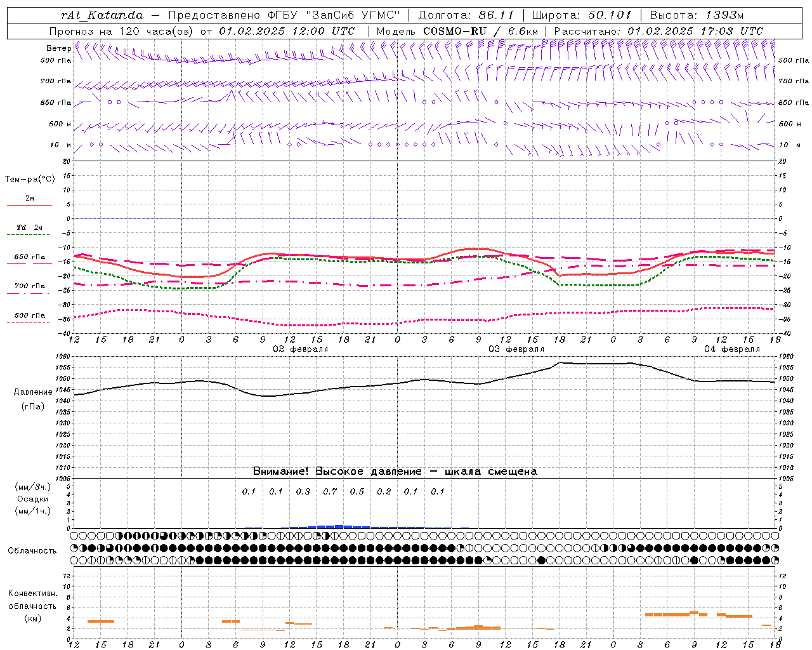Click the 'Давление' pressure panel label
The height and width of the screenshot is (650, 812).
pyautogui.click(x=33, y=392)
